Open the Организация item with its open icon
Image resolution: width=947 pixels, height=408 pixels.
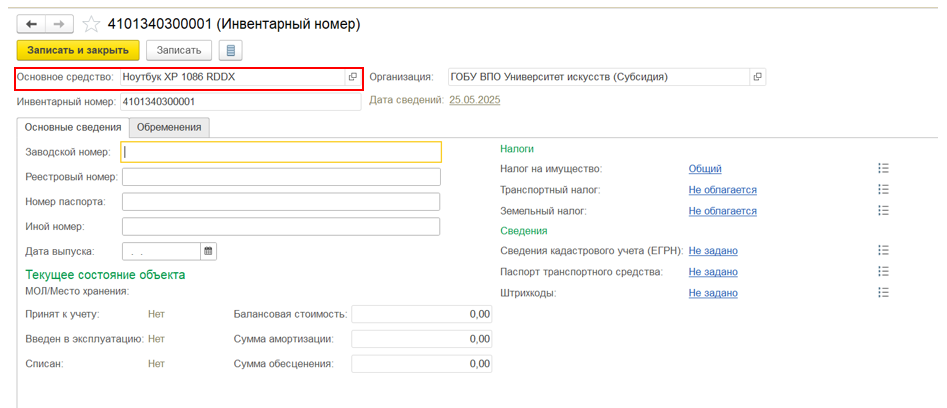point(757,77)
